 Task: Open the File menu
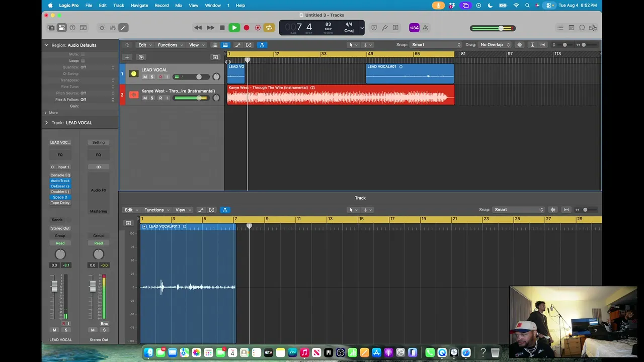[x=89, y=6]
